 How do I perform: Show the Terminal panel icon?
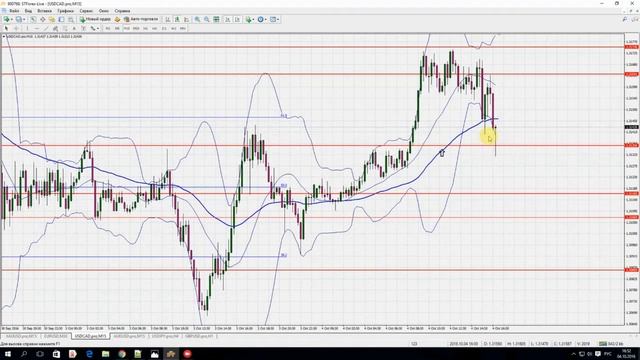coord(61,19)
